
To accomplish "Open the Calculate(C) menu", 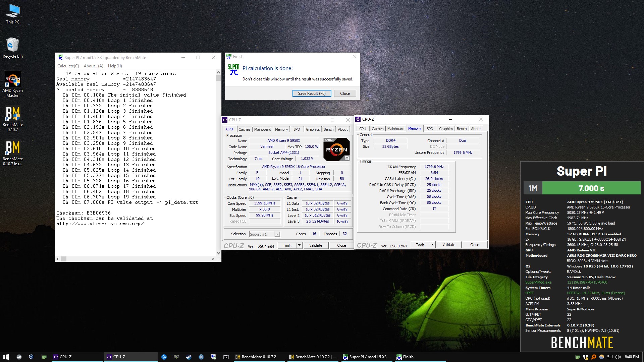I will [68, 66].
